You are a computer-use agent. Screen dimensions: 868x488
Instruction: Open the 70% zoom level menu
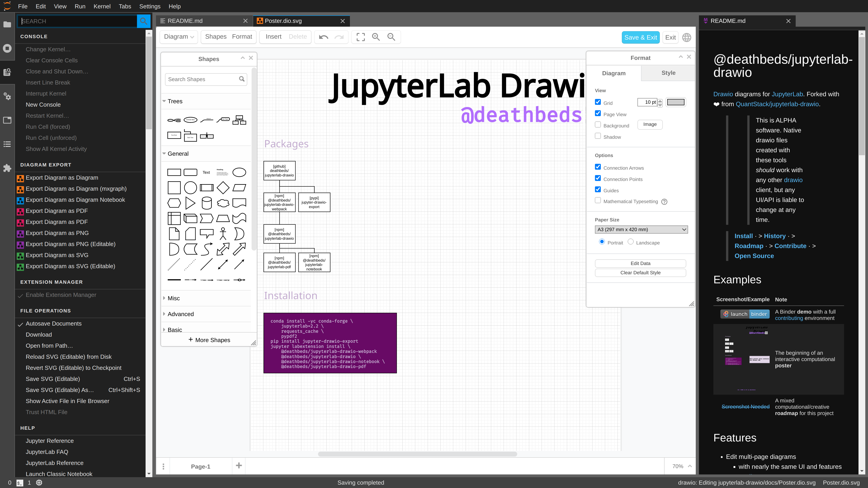(x=682, y=466)
